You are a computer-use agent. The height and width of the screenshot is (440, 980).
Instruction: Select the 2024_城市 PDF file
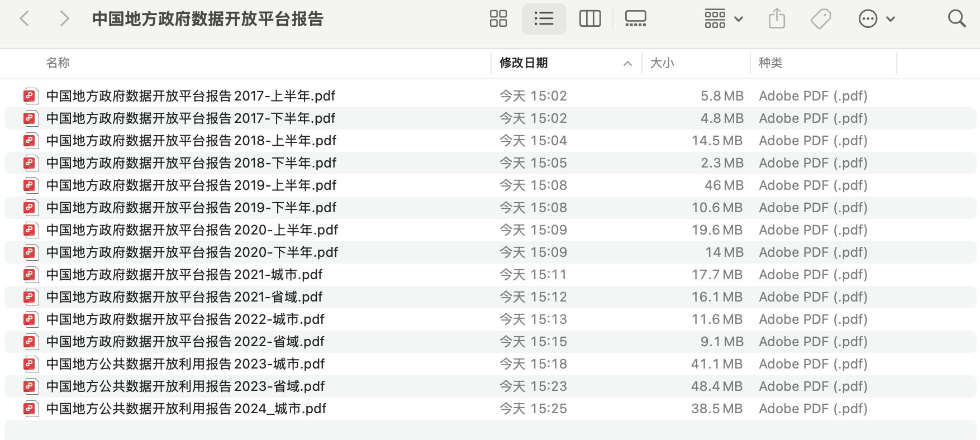[186, 409]
